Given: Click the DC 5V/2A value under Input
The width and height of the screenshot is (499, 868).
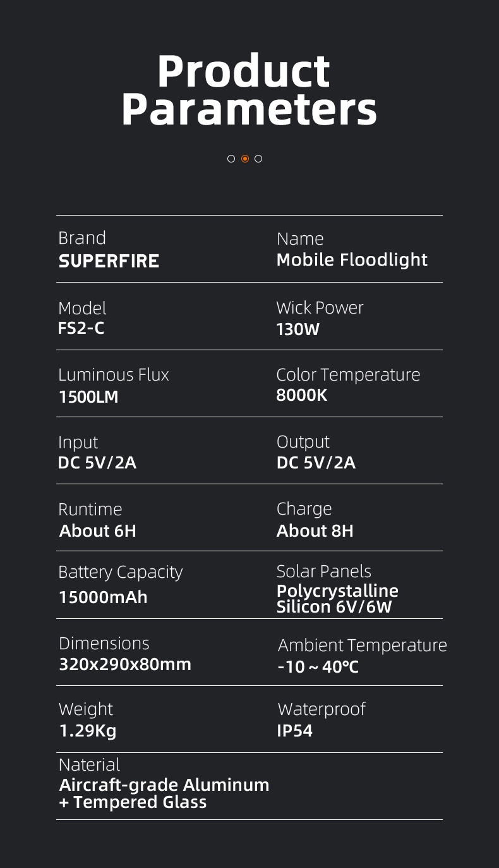Looking at the screenshot, I should click(97, 463).
